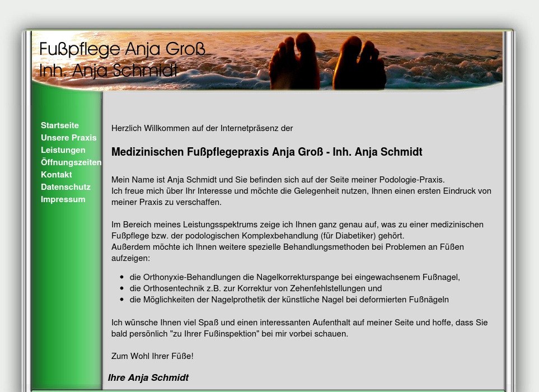Viewport: 539px width, 392px height.
Task: Click the bullet about Nagelprothetik
Action: coord(289,299)
